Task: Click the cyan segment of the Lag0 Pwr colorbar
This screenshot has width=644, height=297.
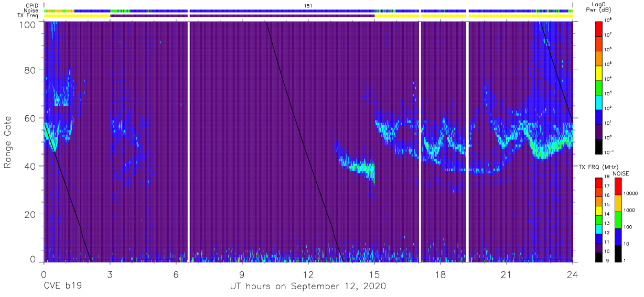Action: (x=599, y=102)
